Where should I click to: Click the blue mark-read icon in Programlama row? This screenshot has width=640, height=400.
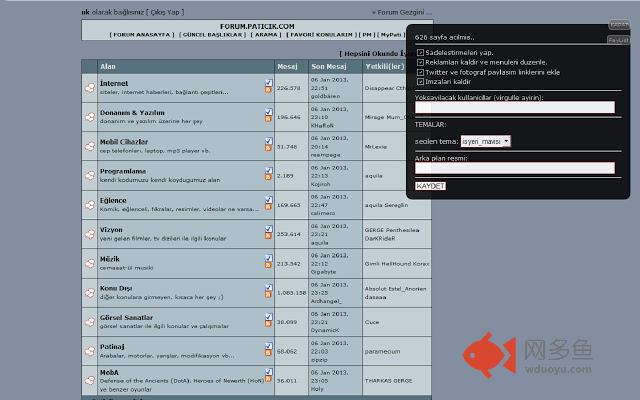click(x=268, y=170)
